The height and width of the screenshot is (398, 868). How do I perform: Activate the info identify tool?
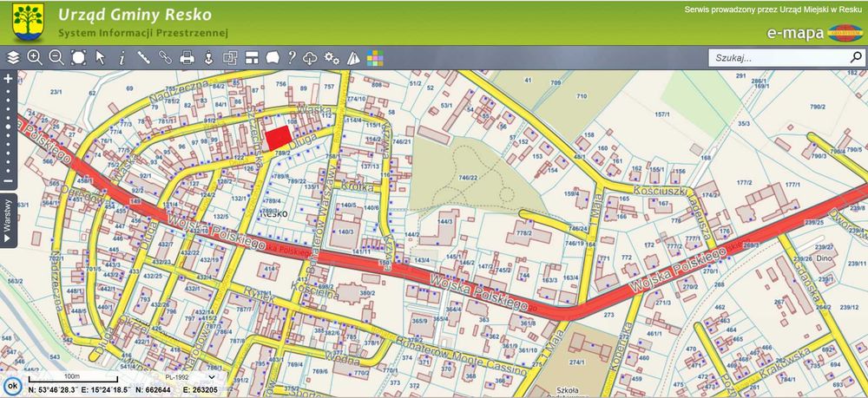122,57
